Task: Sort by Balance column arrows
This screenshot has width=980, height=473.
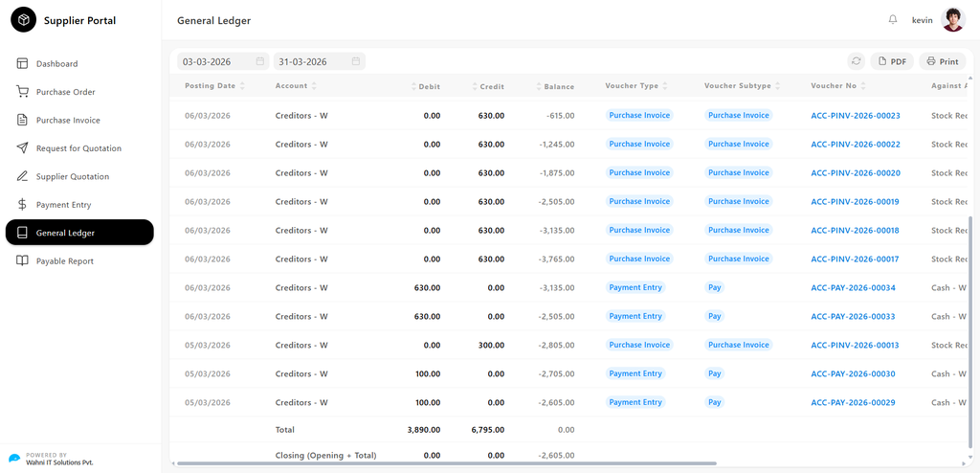Action: [x=539, y=87]
